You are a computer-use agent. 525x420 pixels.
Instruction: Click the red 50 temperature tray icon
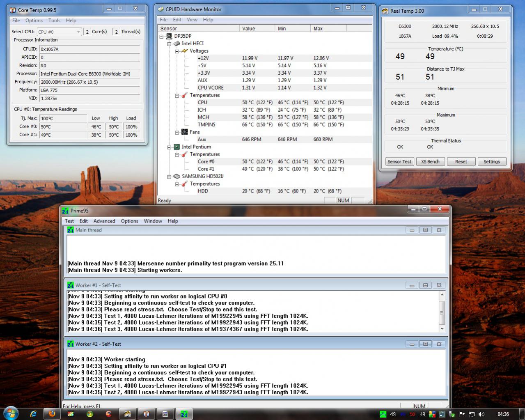pyautogui.click(x=412, y=414)
